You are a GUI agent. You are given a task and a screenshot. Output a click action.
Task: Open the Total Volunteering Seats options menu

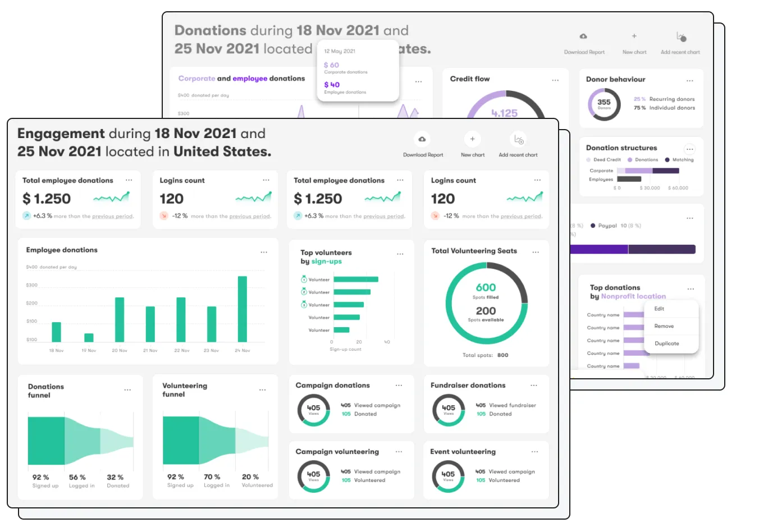(x=536, y=253)
